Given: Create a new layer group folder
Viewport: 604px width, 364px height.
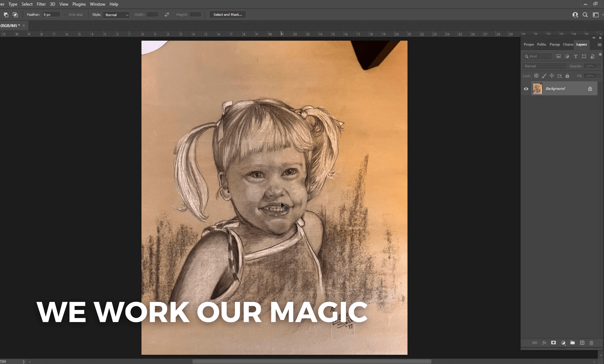Looking at the screenshot, I should point(573,343).
